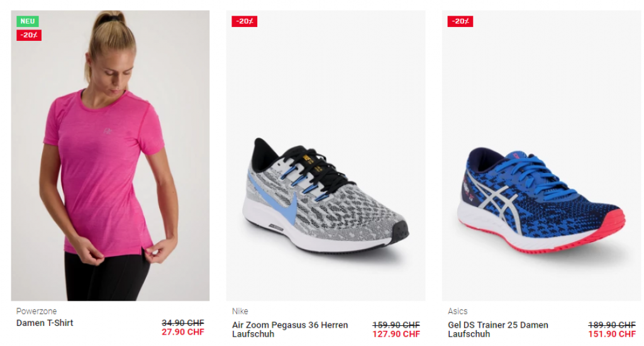Open the grey Nike Pegasus shoe image
Viewport: 644px width, 346px height.
pyautogui.click(x=326, y=156)
